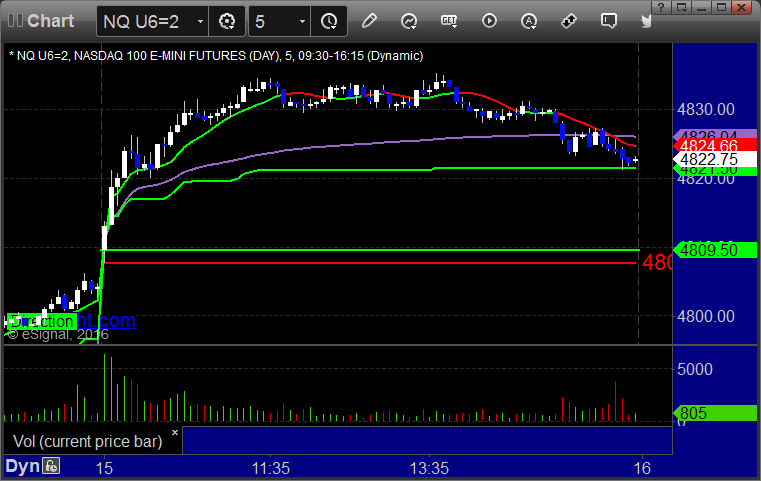The image size is (761, 481).
Task: Click the NQ U6=2 symbol field
Action: tap(152, 21)
